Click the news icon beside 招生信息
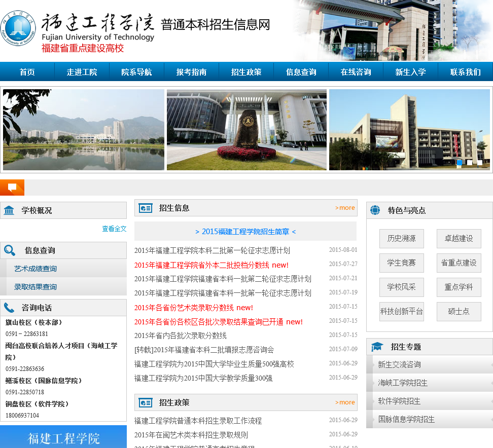 (x=146, y=208)
